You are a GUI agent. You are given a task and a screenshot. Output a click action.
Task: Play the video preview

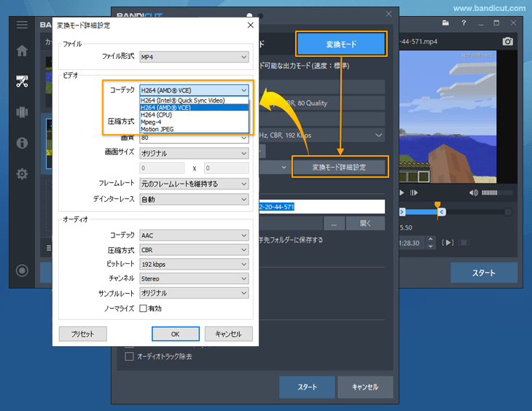coord(402,193)
